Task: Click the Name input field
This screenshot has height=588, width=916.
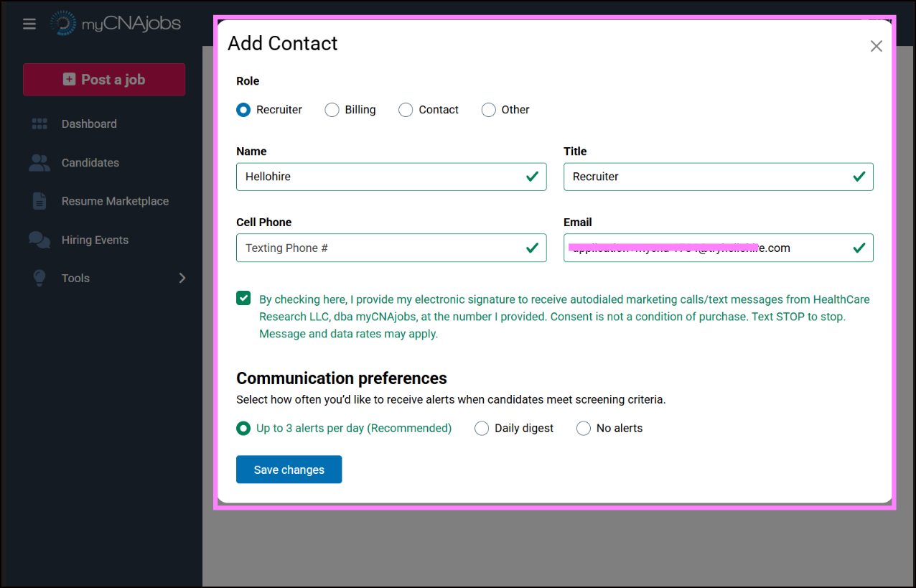Action: pos(391,177)
